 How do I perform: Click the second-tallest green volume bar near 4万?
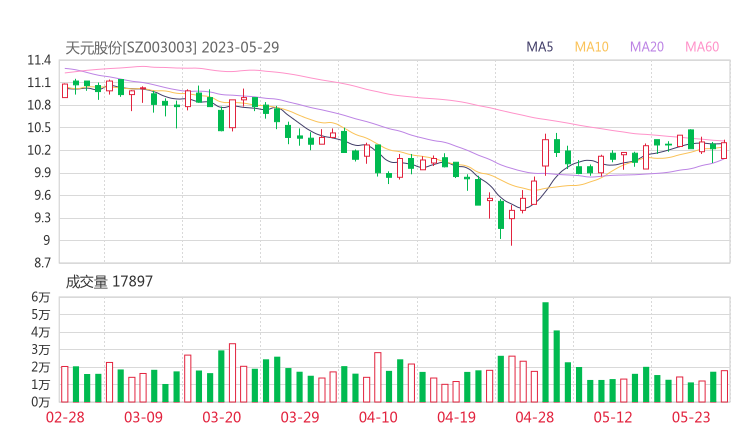click(x=557, y=366)
